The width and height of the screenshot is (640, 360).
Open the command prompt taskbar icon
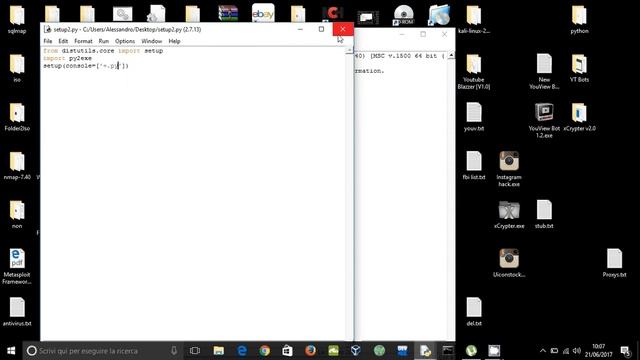448,351
